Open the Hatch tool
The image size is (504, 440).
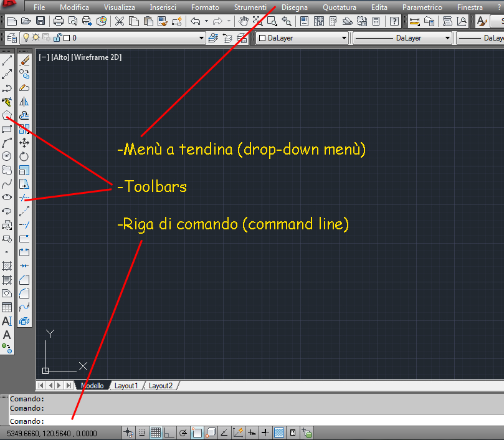[x=7, y=265]
